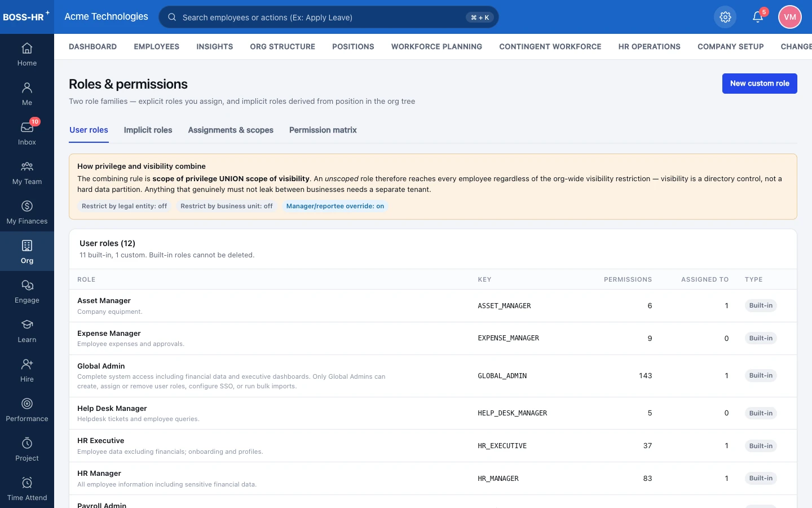Image resolution: width=812 pixels, height=508 pixels.
Task: Go to the WORKFORCE PLANNING menu
Action: 436,47
